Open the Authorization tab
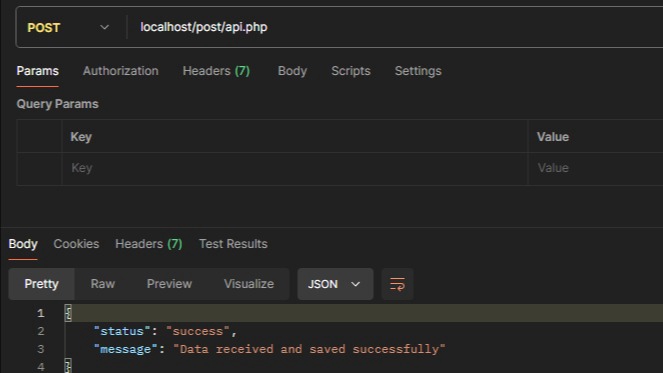This screenshot has height=373, width=663. [x=121, y=71]
